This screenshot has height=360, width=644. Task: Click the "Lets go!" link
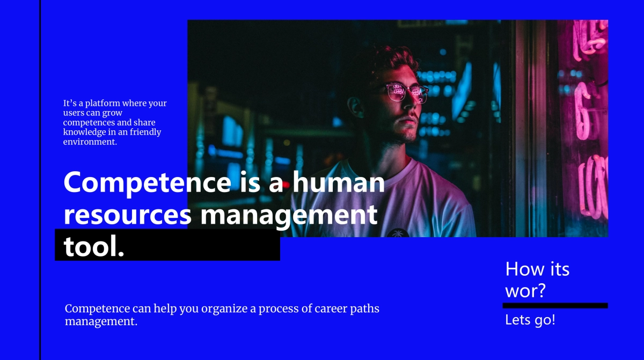click(530, 320)
